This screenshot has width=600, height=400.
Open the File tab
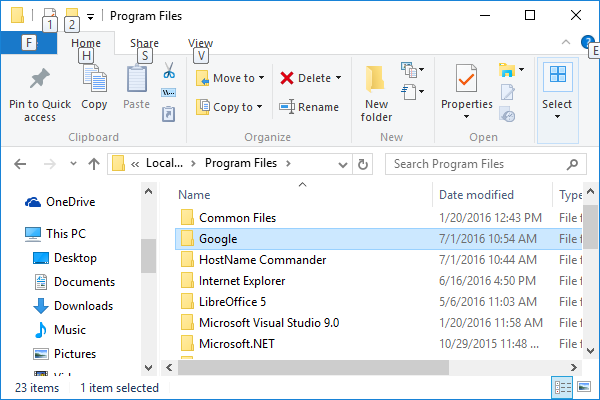click(29, 42)
